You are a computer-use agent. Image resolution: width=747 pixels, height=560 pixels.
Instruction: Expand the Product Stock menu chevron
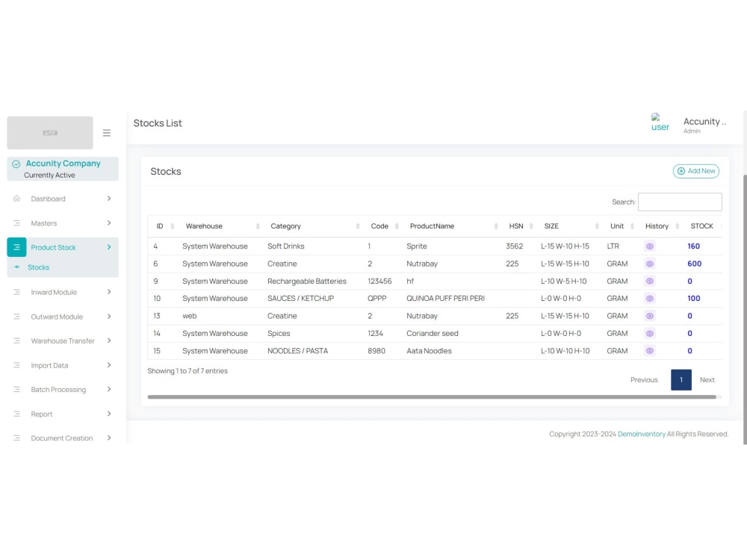point(108,246)
